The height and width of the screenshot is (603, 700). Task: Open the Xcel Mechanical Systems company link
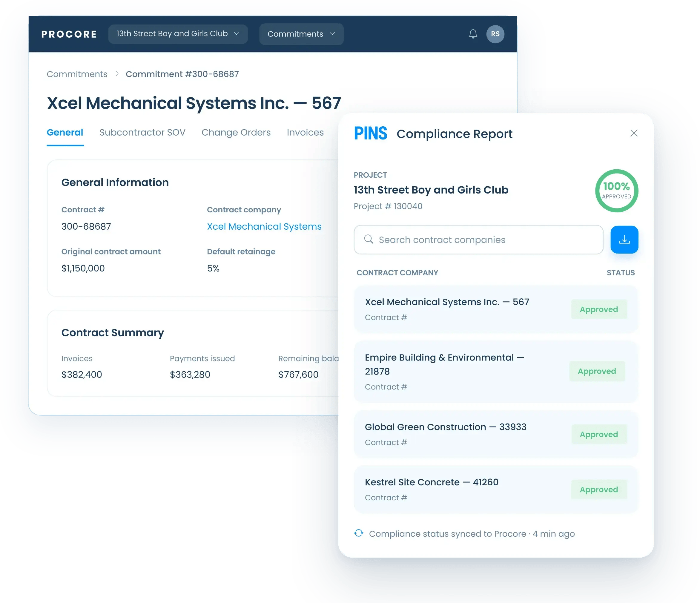coord(264,226)
